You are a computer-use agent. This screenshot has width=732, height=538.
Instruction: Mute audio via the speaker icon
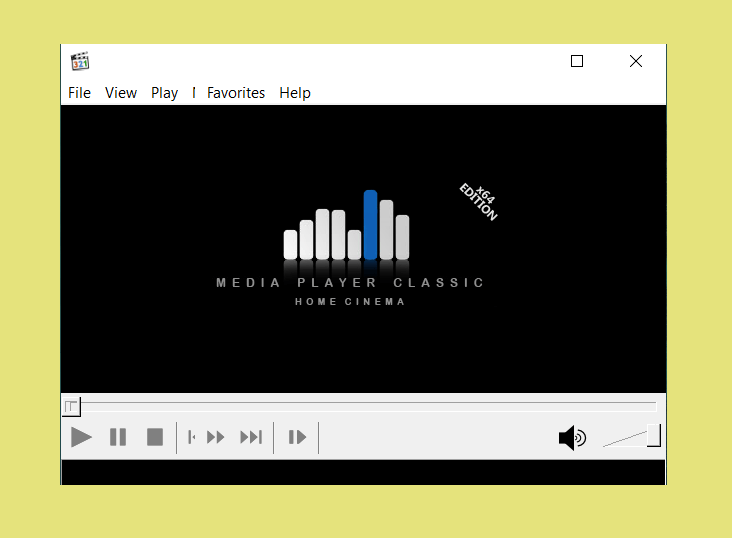tap(572, 438)
